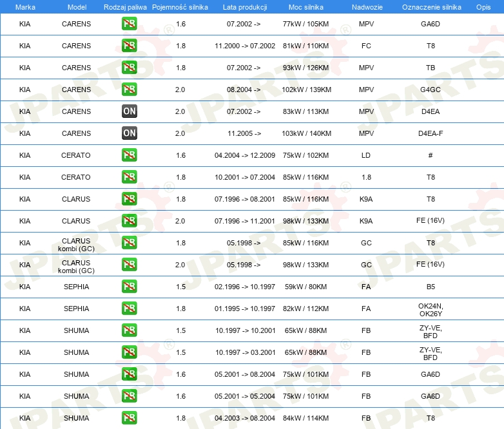This screenshot has width=504, height=429.
Task: Click power value 77kW / 105KM
Action: click(305, 24)
